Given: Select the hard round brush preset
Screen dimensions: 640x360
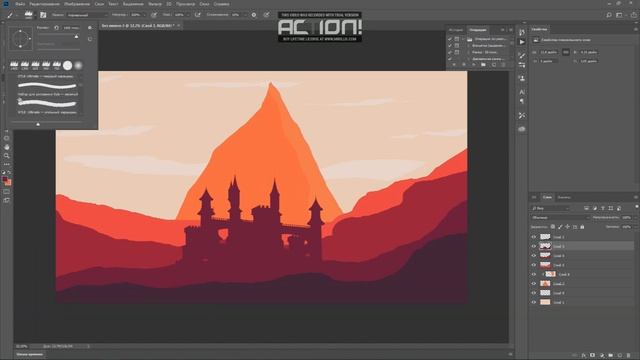Looking at the screenshot, I should pos(68,65).
